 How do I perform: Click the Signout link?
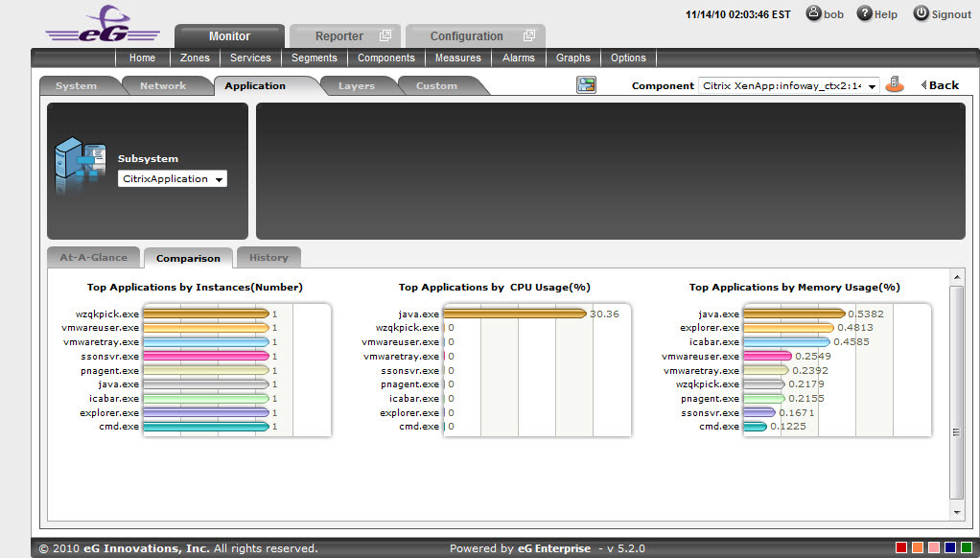(x=951, y=14)
